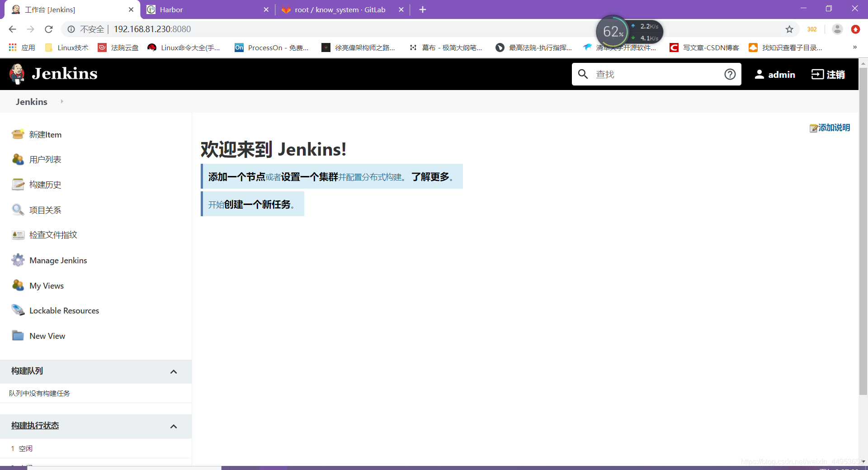868x470 pixels.
Task: Open 新建Item link in sidebar
Action: [x=45, y=134]
